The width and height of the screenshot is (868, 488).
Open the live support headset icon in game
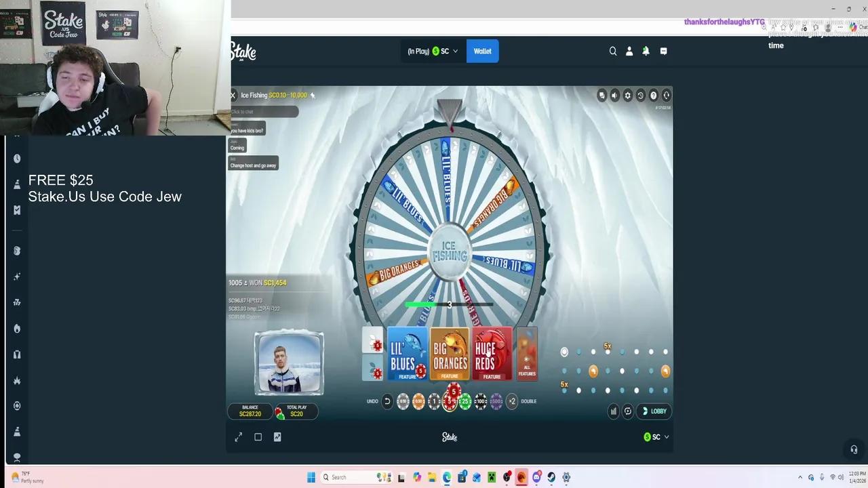[x=666, y=96]
